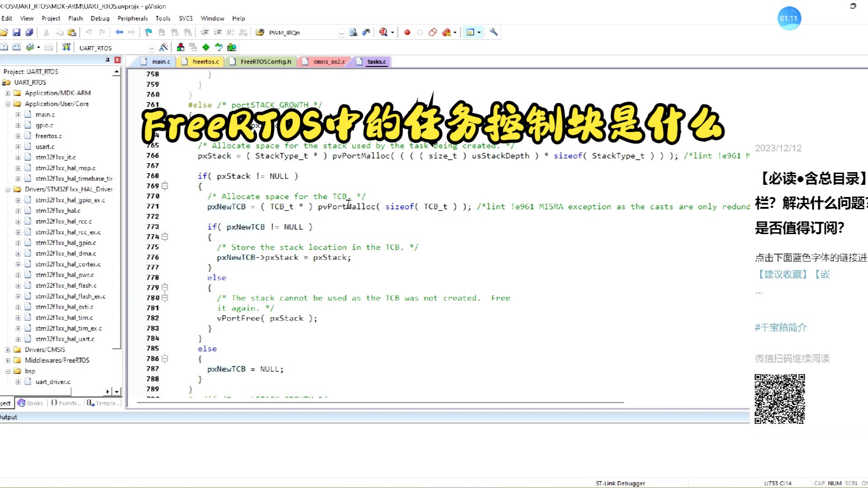Open the window layout dropdown arrow

[479, 32]
